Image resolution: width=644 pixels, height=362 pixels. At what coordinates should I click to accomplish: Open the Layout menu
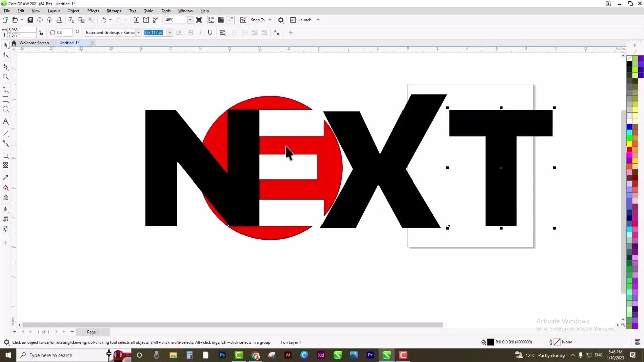[x=54, y=11]
